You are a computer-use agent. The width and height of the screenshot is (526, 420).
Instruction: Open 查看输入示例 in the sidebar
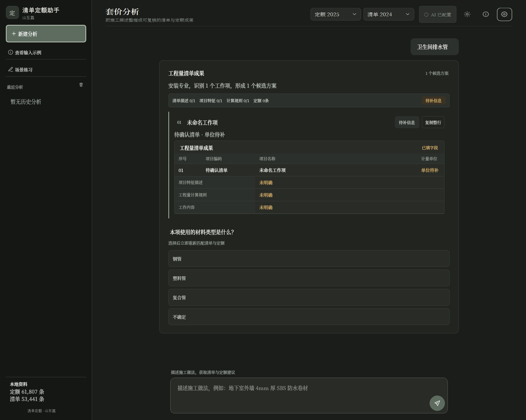[46, 53]
